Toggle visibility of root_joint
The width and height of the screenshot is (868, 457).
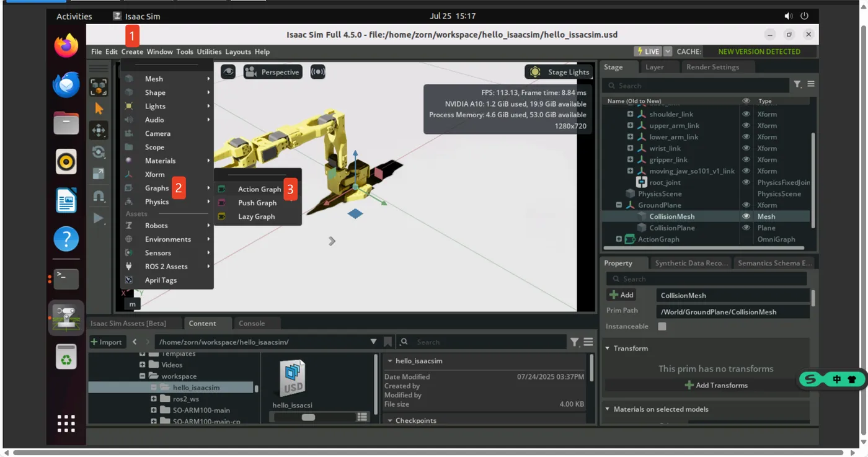coord(746,182)
